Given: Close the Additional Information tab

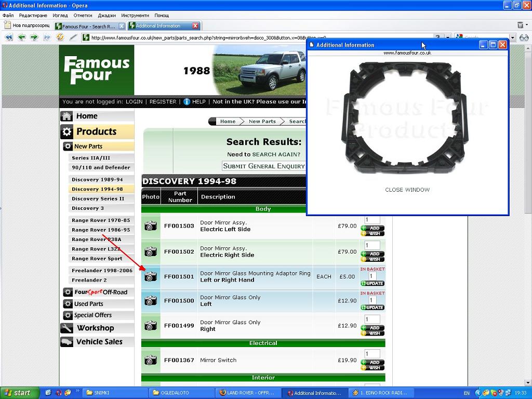Looking at the screenshot, I should tap(195, 26).
